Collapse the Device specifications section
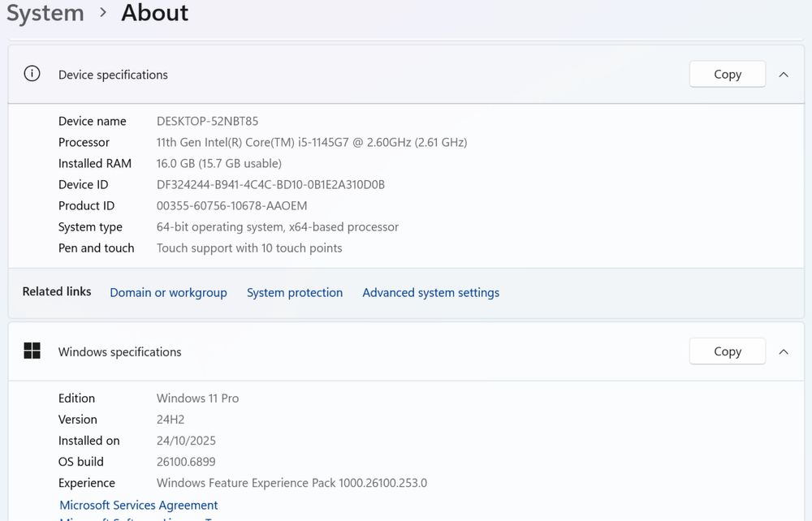Image resolution: width=812 pixels, height=521 pixels. pos(784,74)
